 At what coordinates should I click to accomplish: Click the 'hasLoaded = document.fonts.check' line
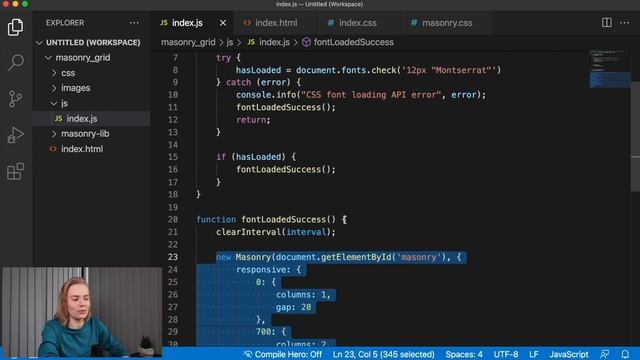coord(368,70)
